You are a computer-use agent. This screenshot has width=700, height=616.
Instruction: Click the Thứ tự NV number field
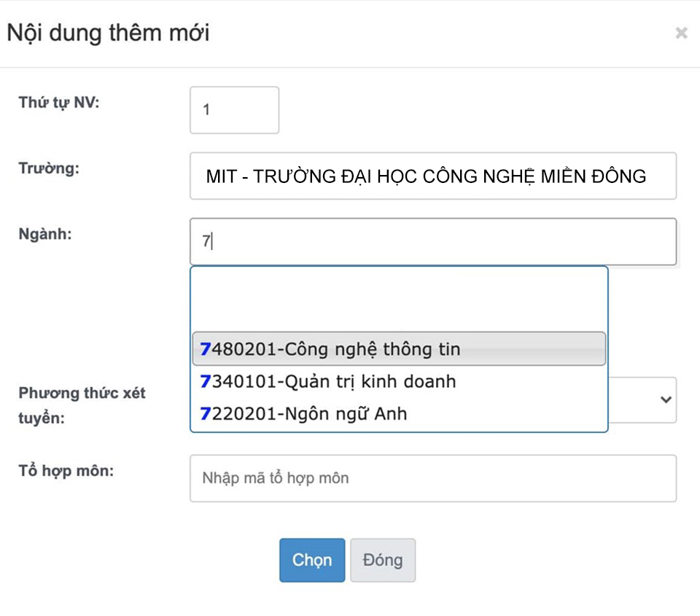(233, 109)
